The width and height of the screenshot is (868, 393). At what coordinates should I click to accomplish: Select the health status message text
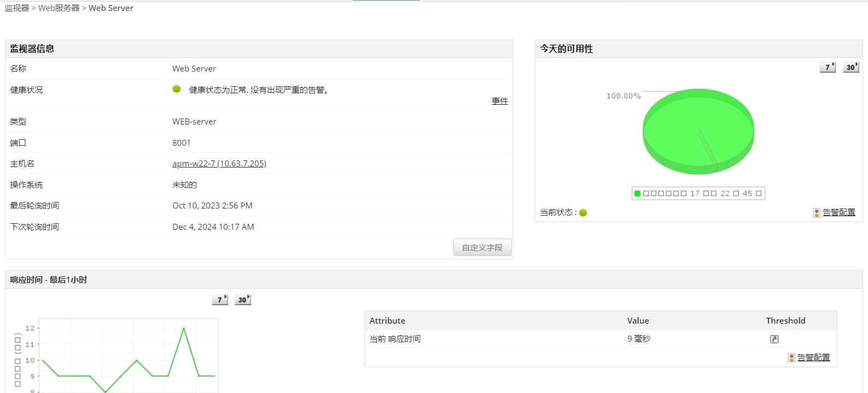260,90
